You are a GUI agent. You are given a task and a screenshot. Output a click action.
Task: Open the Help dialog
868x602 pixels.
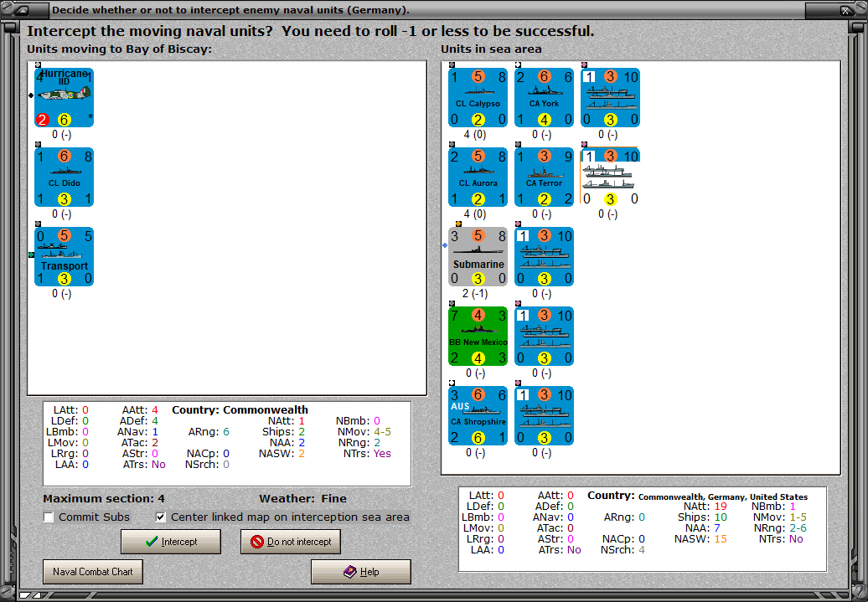pos(360,571)
